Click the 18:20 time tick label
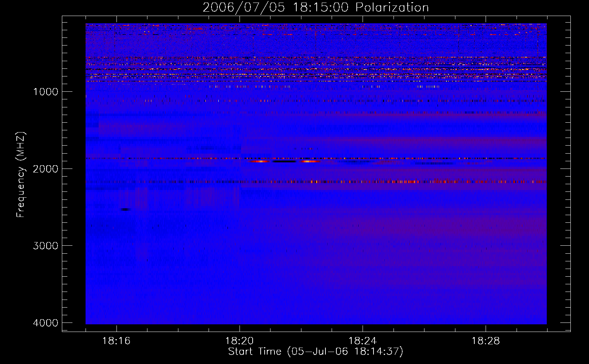 [x=240, y=341]
